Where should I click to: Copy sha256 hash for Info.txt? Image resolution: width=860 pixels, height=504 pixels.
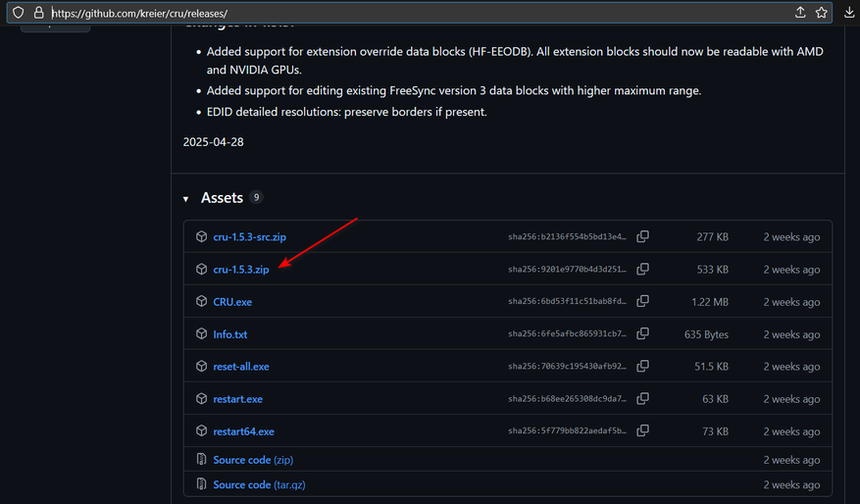click(x=643, y=334)
